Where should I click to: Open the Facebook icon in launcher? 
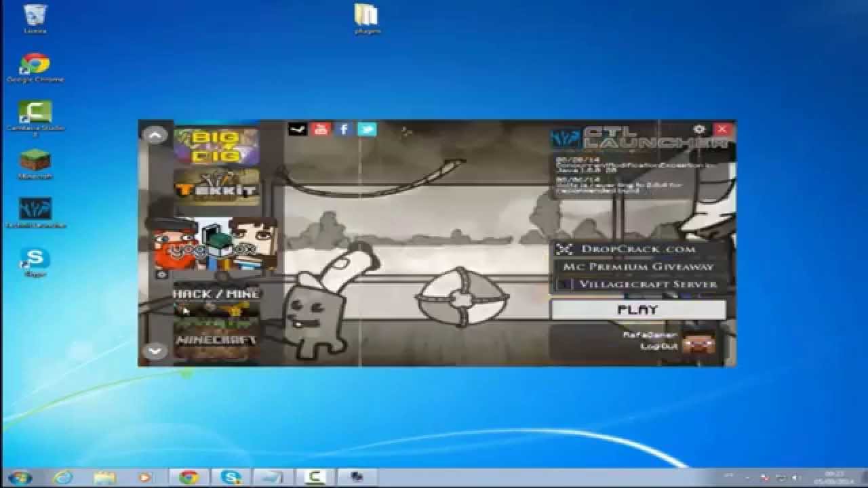[344, 129]
